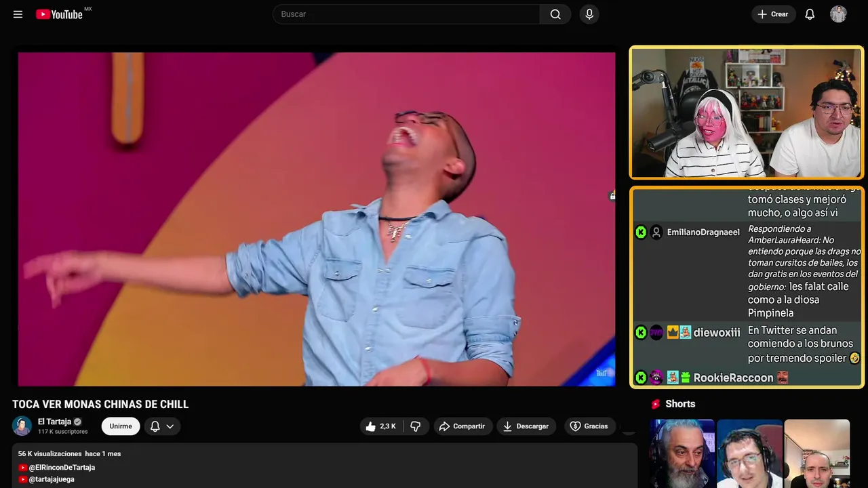Click the RookieRaccoon chat username

733,378
